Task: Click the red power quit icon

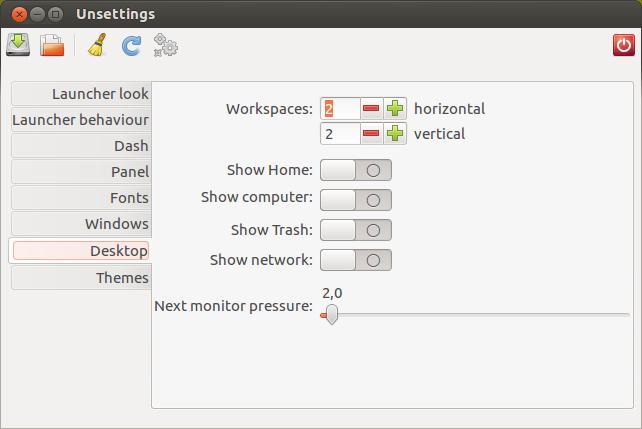Action: [624, 45]
